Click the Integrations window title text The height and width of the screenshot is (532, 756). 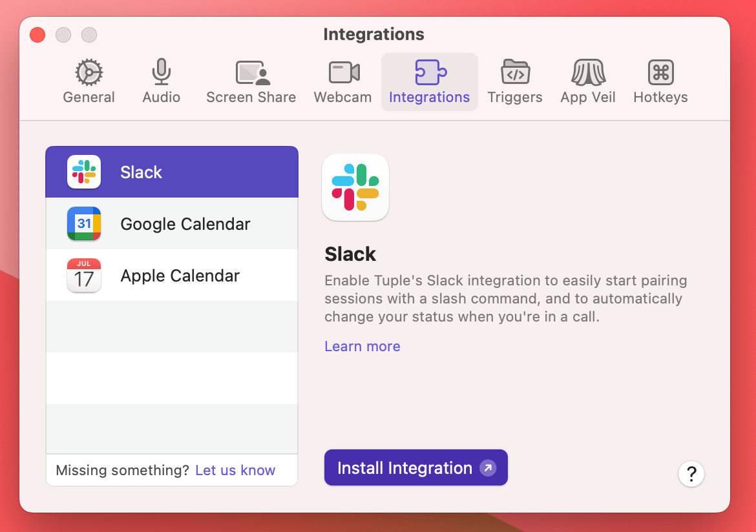click(373, 34)
